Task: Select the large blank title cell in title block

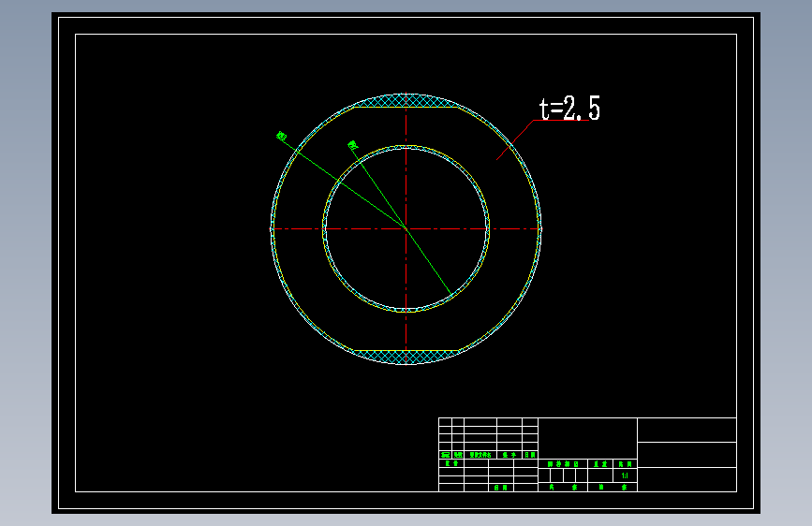Action: coord(588,438)
